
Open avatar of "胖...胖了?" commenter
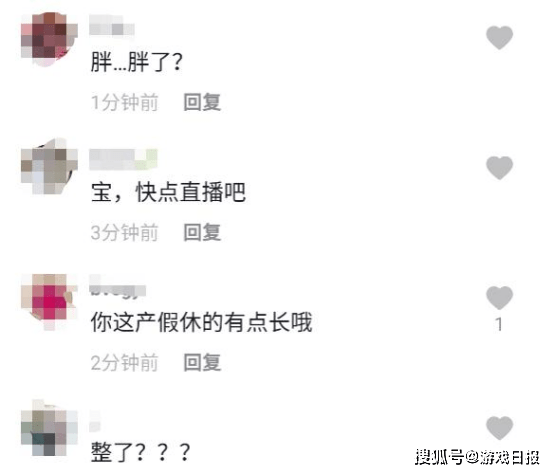coord(49,39)
